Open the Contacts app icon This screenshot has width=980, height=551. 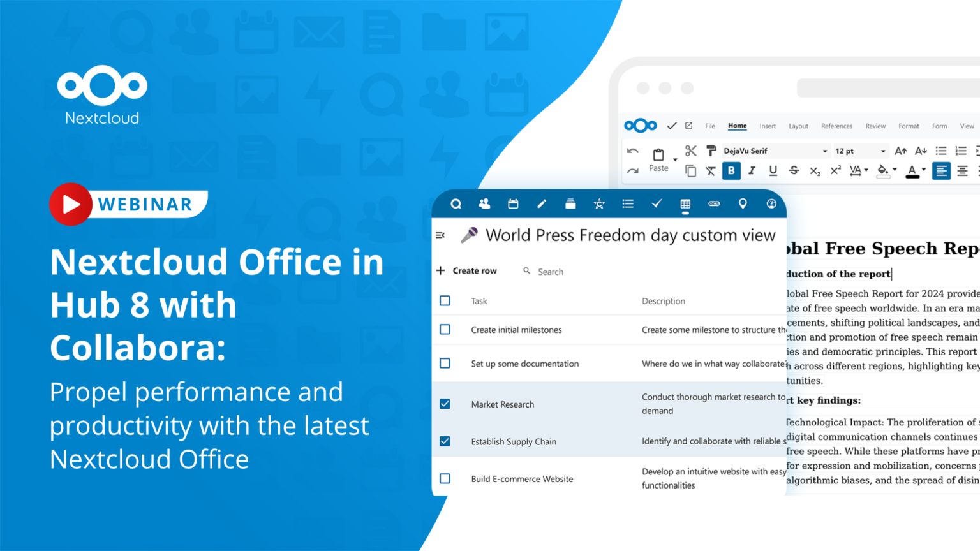click(484, 203)
